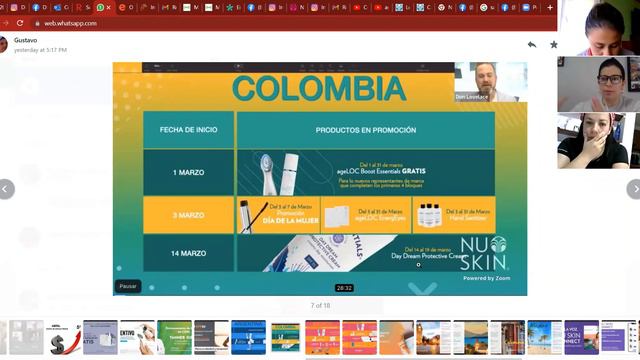Open the red 'R' icon browser tab
The image size is (640, 360).
pos(78,7)
